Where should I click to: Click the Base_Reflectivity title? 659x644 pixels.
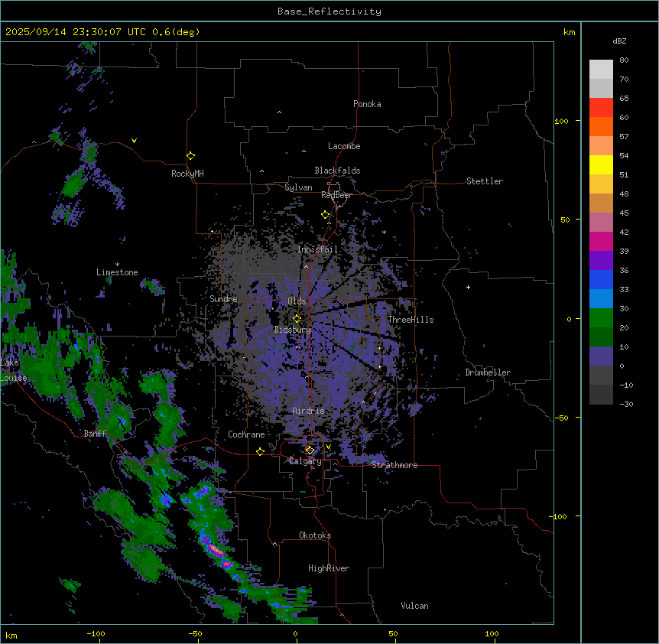click(329, 11)
